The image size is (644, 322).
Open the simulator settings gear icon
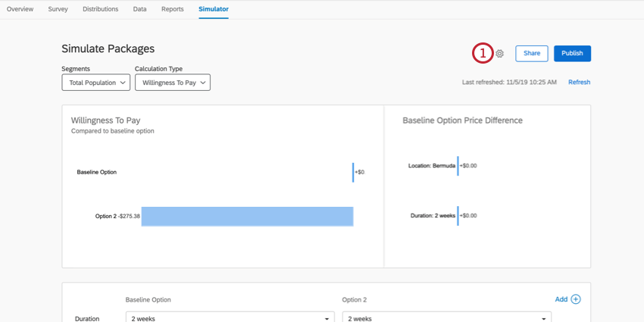[499, 53]
